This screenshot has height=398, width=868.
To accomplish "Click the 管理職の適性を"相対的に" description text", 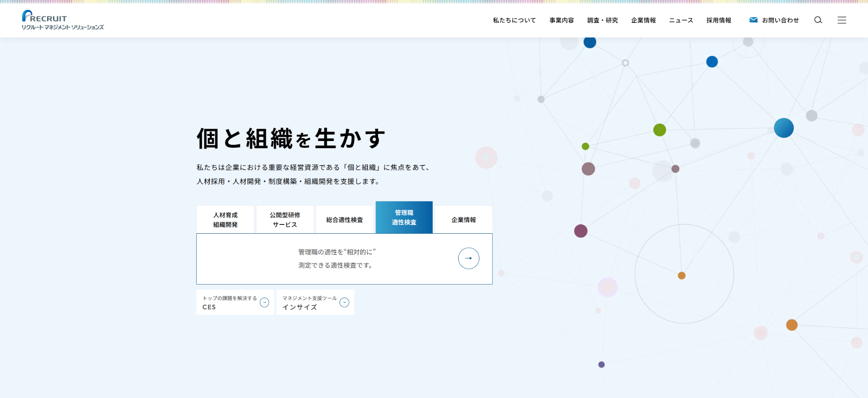I will coord(337,258).
